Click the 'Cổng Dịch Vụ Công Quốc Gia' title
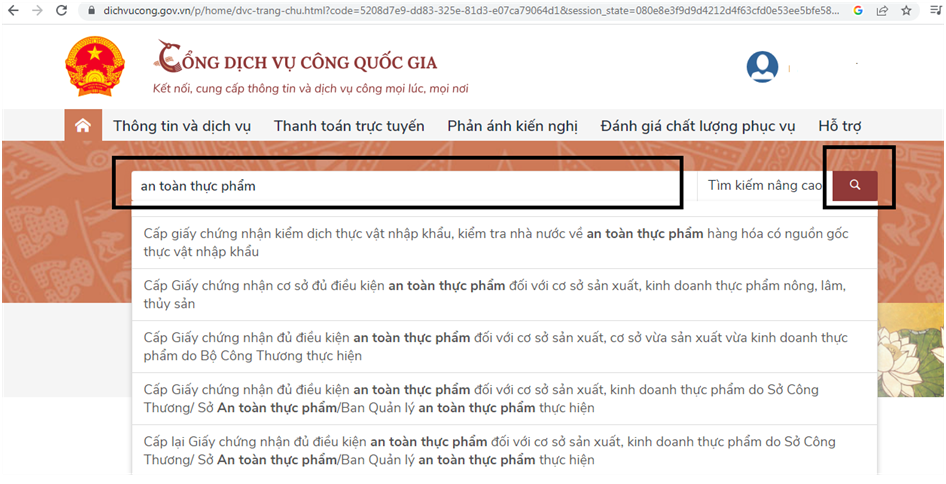Viewport: 946px width, 484px height. tap(297, 58)
